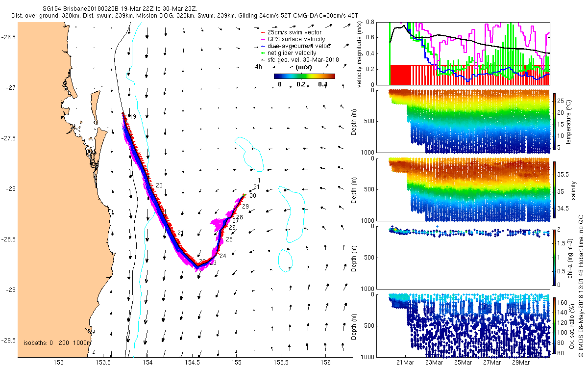Screen dimensions: 588x368
Task: Click the 154.5 longitude tick label
Action: coord(192,363)
